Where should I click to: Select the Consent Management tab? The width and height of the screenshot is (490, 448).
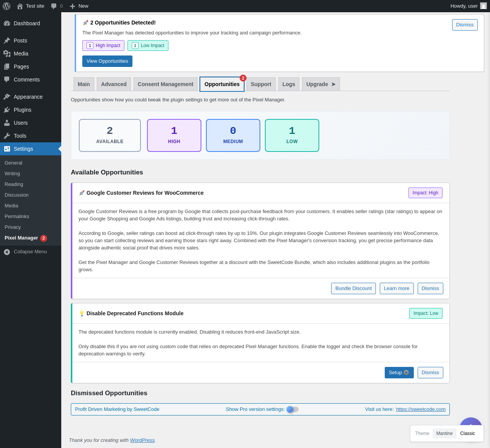[165, 84]
